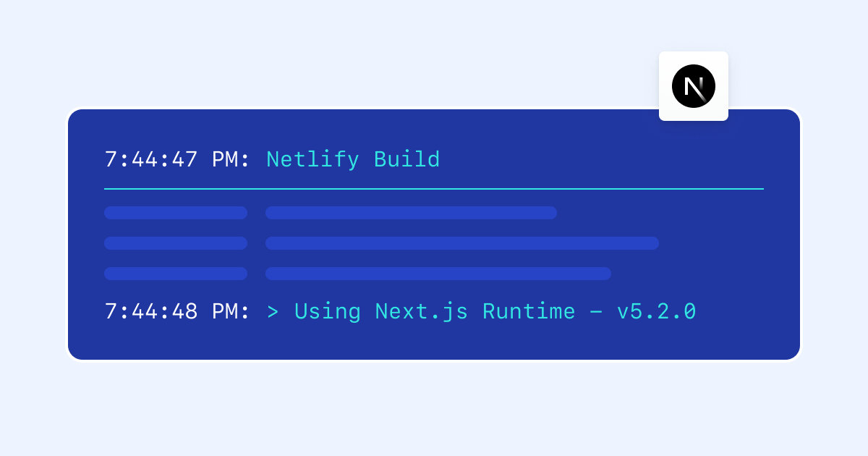Click the Next.js logo icon
Viewport: 868px width, 456px height.
(x=693, y=86)
